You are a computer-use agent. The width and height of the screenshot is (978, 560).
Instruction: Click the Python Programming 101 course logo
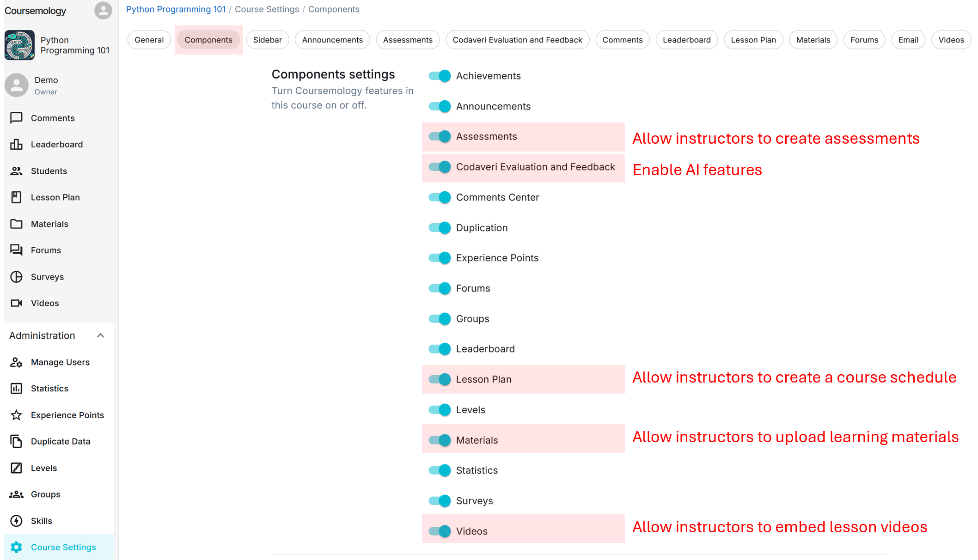point(19,45)
